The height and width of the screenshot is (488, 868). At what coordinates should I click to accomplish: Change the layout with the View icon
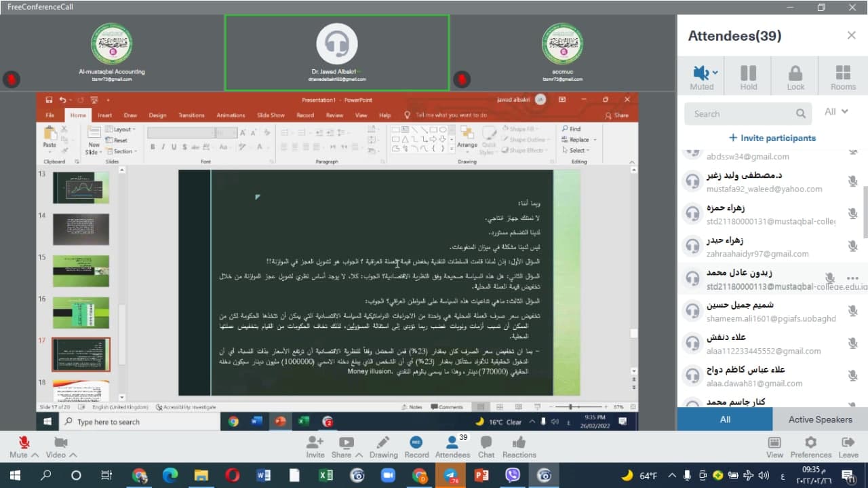point(774,443)
